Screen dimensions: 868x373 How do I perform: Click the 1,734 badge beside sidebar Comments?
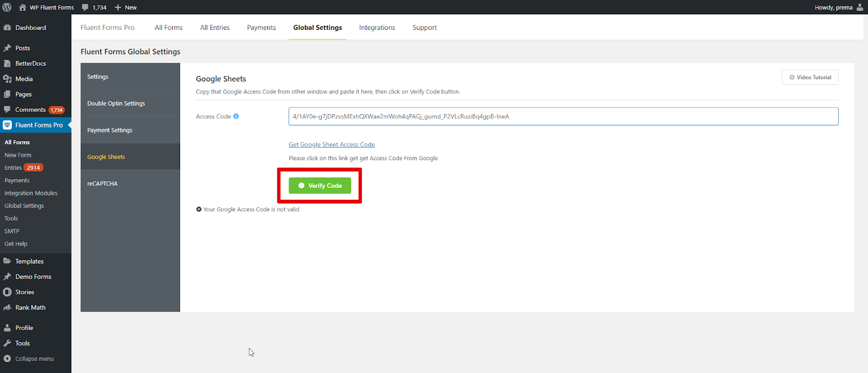(56, 110)
